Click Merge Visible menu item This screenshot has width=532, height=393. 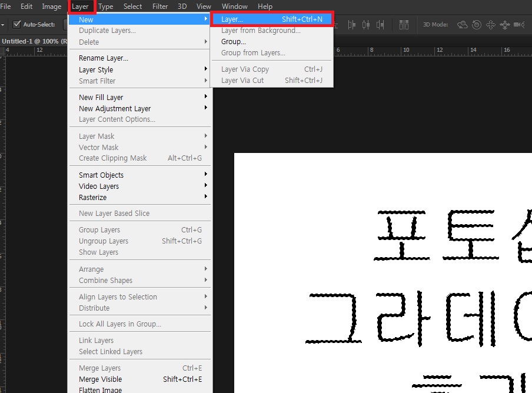[140, 379]
